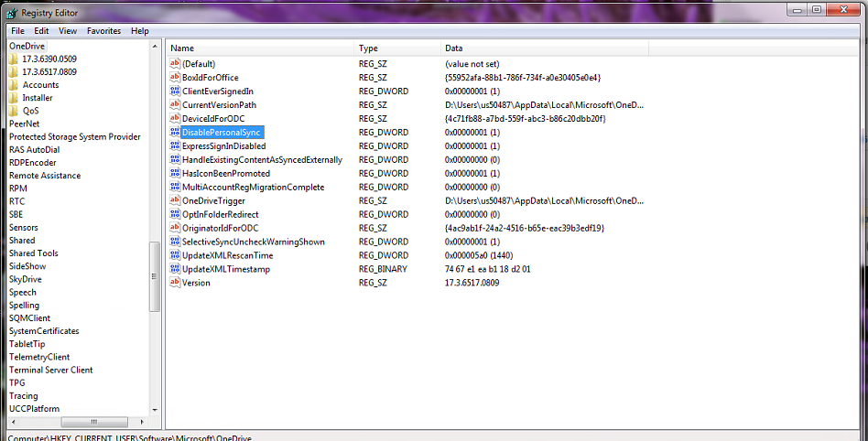Click the QoS folder icon
This screenshot has width=868, height=441.
tap(14, 111)
